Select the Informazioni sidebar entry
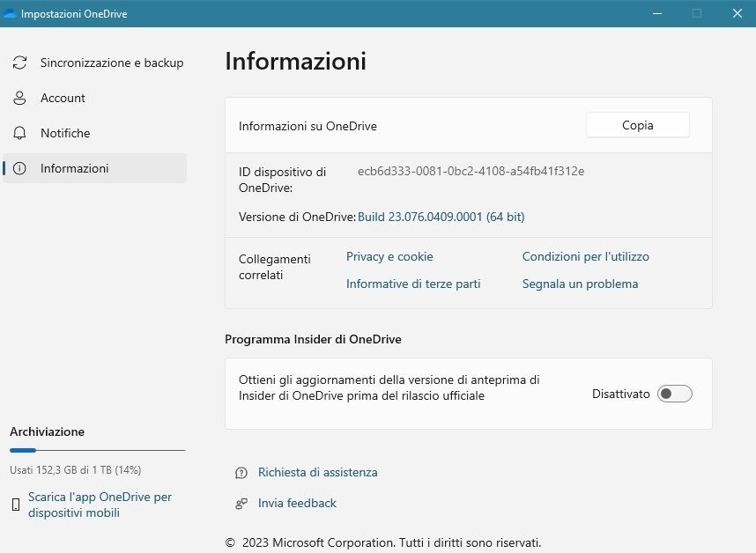Viewport: 756px width, 553px height. pyautogui.click(x=95, y=168)
